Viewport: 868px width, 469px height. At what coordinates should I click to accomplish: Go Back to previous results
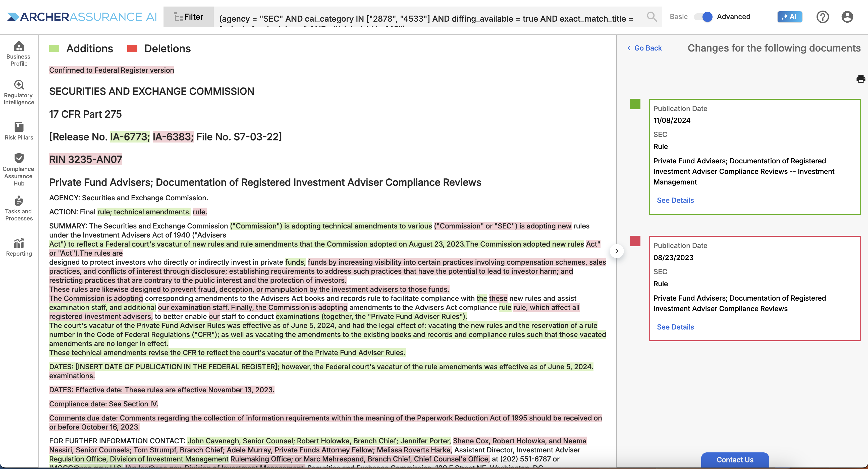point(645,48)
